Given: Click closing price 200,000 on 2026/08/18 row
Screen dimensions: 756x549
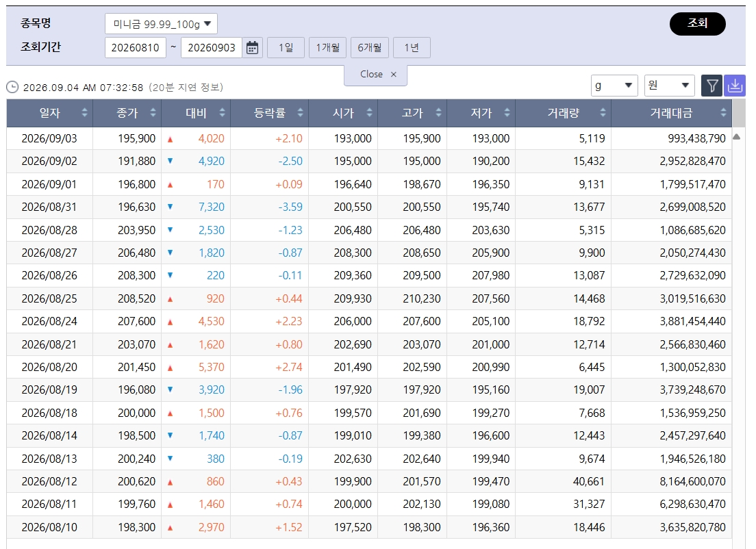Looking at the screenshot, I should point(137,413).
